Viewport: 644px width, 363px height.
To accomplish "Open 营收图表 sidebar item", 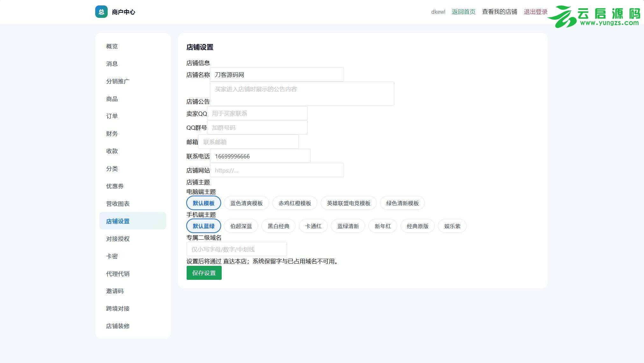I will click(133, 204).
